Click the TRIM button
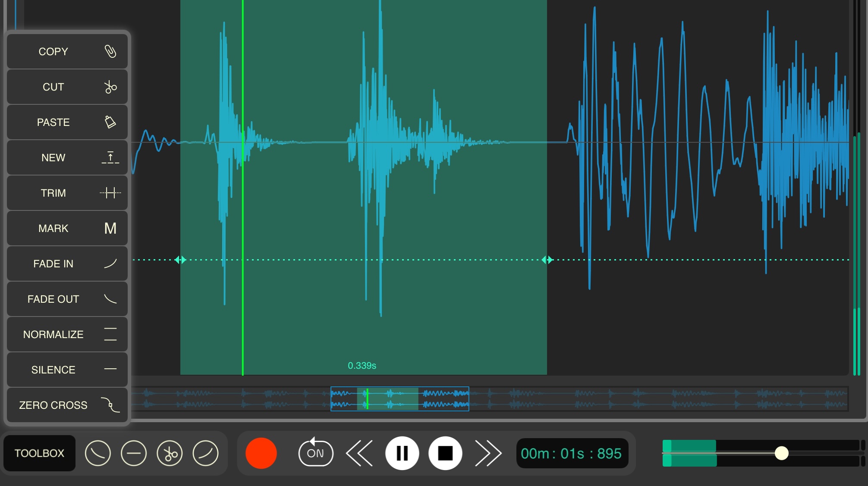 click(x=67, y=193)
